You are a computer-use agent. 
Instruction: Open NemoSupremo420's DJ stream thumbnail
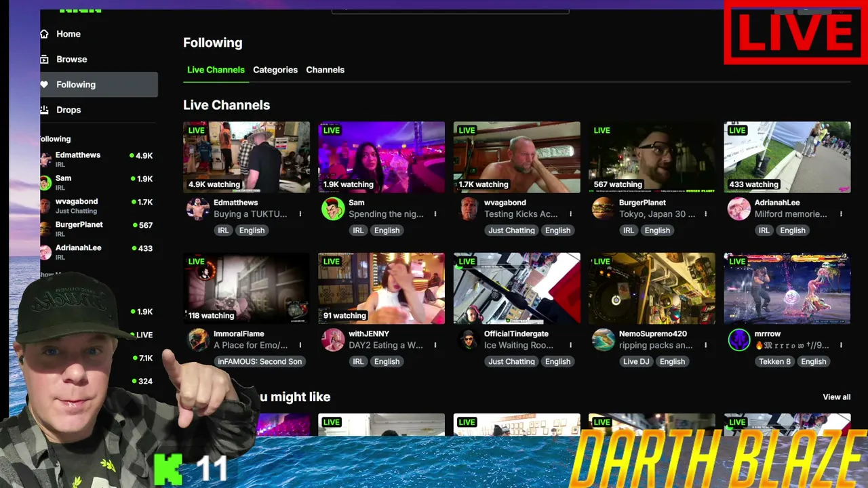[652, 289]
